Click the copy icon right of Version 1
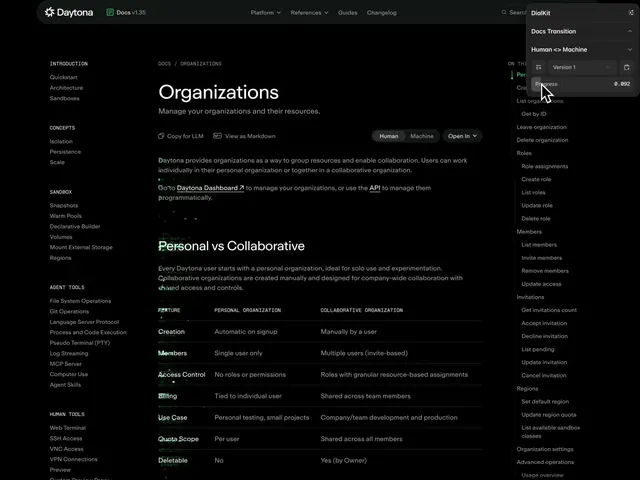This screenshot has width=640, height=480. (627, 67)
